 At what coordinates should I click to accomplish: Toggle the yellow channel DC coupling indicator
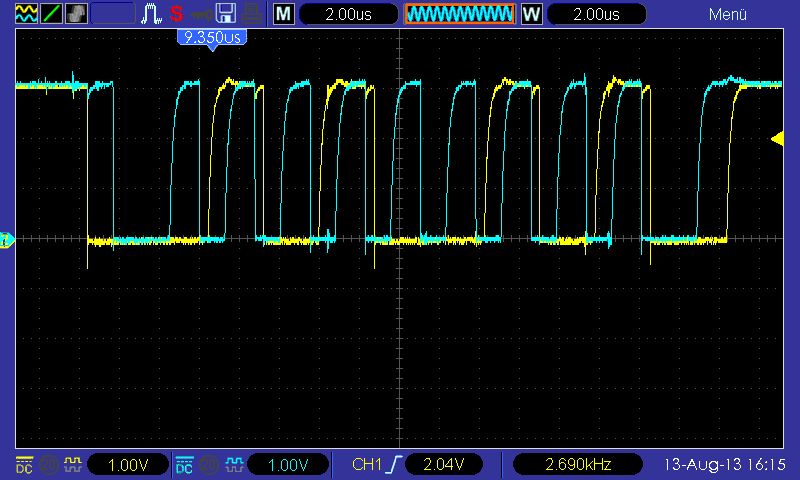click(24, 465)
